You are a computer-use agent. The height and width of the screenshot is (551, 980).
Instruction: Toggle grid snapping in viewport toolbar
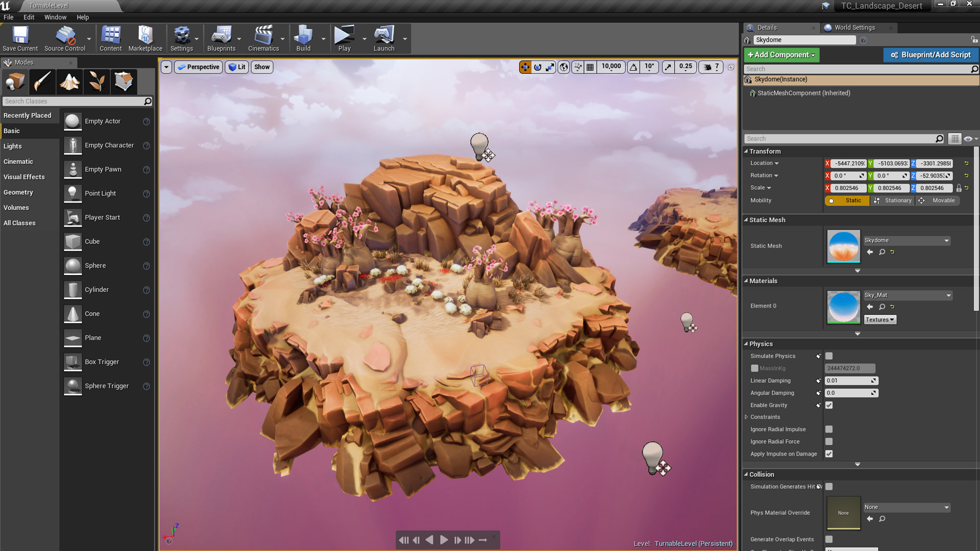point(590,67)
